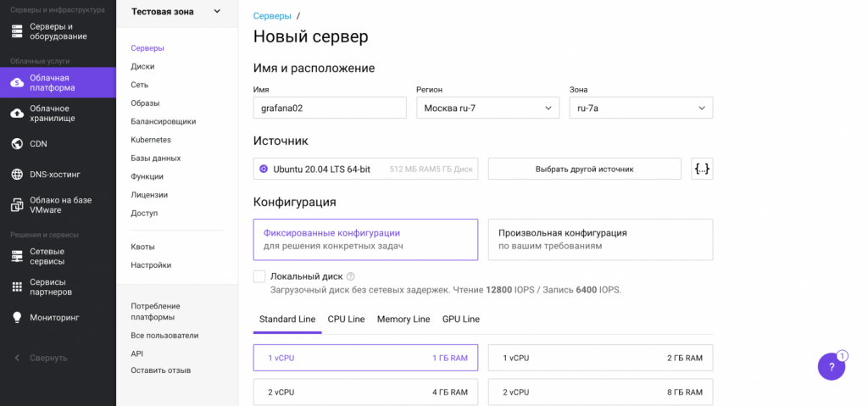Switch to the GPU Line tab
This screenshot has height=406, width=868.
coord(460,320)
